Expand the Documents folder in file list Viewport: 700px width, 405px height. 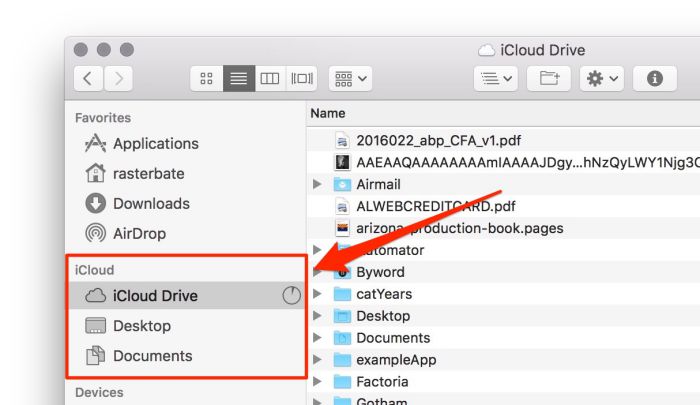point(317,337)
